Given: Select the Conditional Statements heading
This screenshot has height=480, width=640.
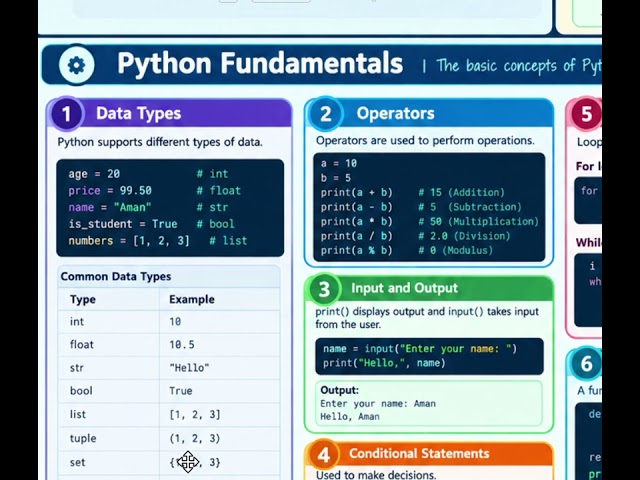Looking at the screenshot, I should click(x=419, y=453).
